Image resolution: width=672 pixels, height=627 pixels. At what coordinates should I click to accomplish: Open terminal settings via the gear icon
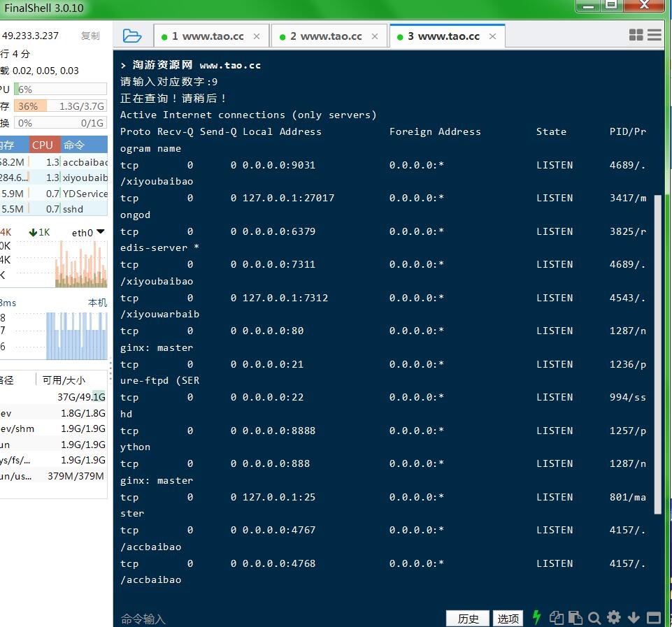pos(614,617)
